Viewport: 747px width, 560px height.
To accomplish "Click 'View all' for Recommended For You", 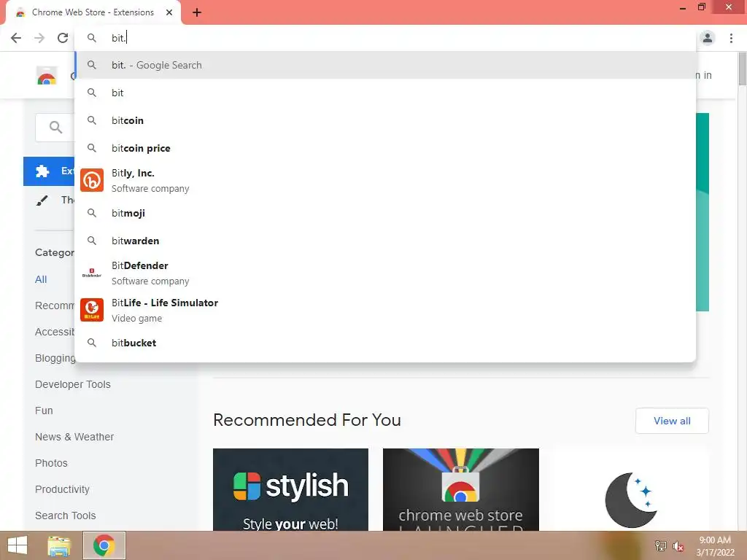I will coord(672,421).
